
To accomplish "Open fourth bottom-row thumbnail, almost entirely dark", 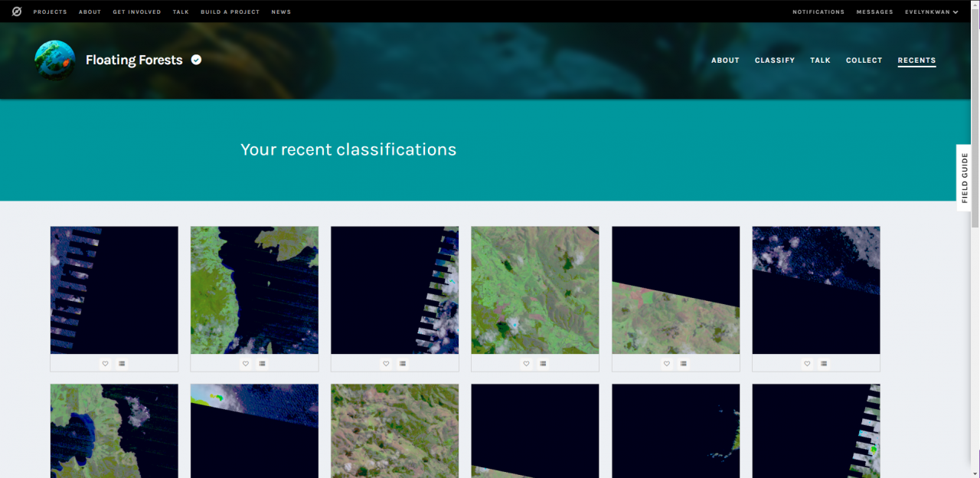I will pyautogui.click(x=535, y=431).
